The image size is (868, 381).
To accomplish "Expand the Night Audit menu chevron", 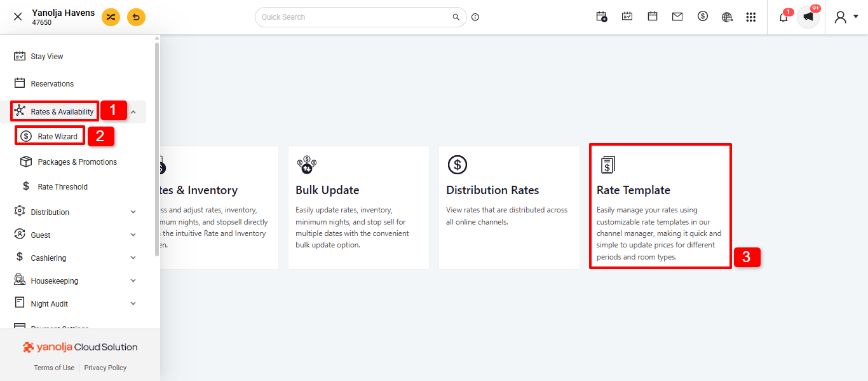I will click(x=133, y=303).
